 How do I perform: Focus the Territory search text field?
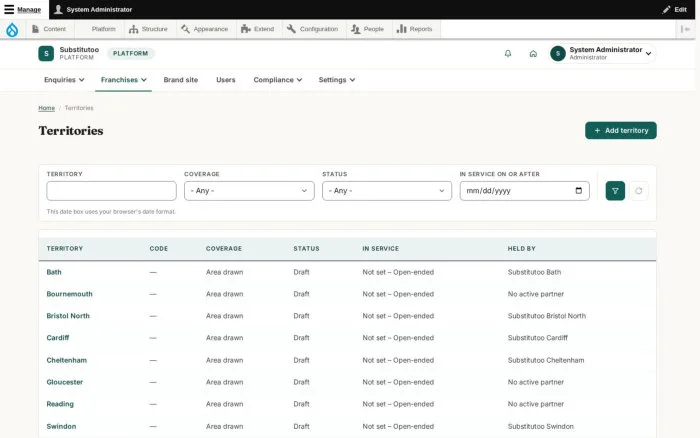click(111, 191)
